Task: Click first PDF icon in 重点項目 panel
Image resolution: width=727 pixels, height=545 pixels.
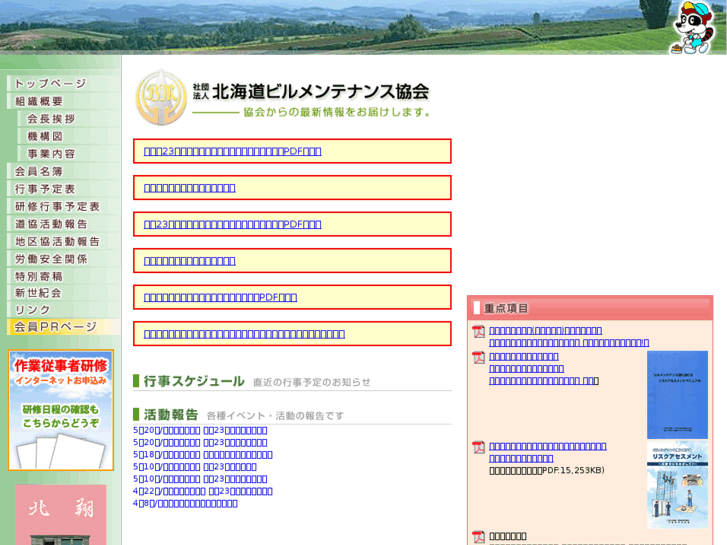Action: [x=478, y=332]
